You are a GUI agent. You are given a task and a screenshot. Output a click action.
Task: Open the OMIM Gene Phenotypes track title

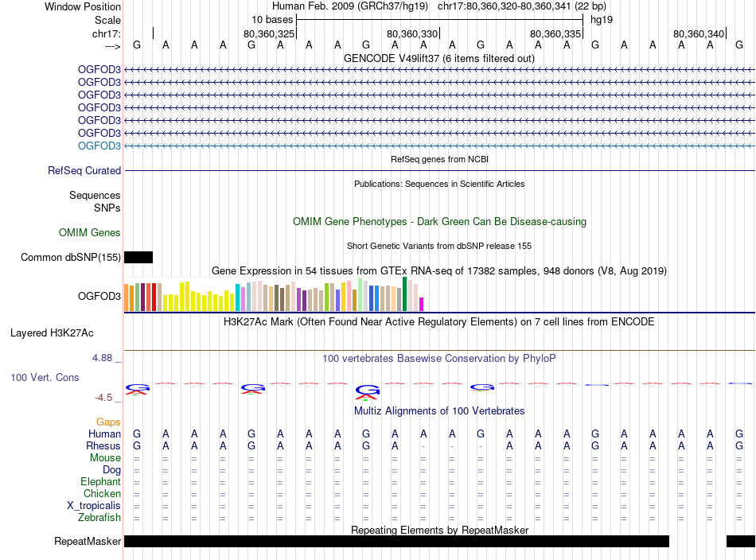click(439, 222)
